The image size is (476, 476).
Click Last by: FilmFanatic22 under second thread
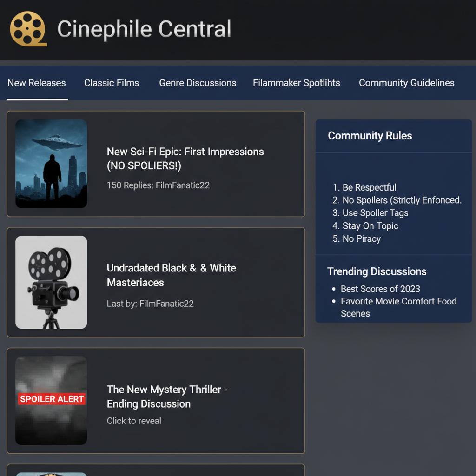point(150,304)
